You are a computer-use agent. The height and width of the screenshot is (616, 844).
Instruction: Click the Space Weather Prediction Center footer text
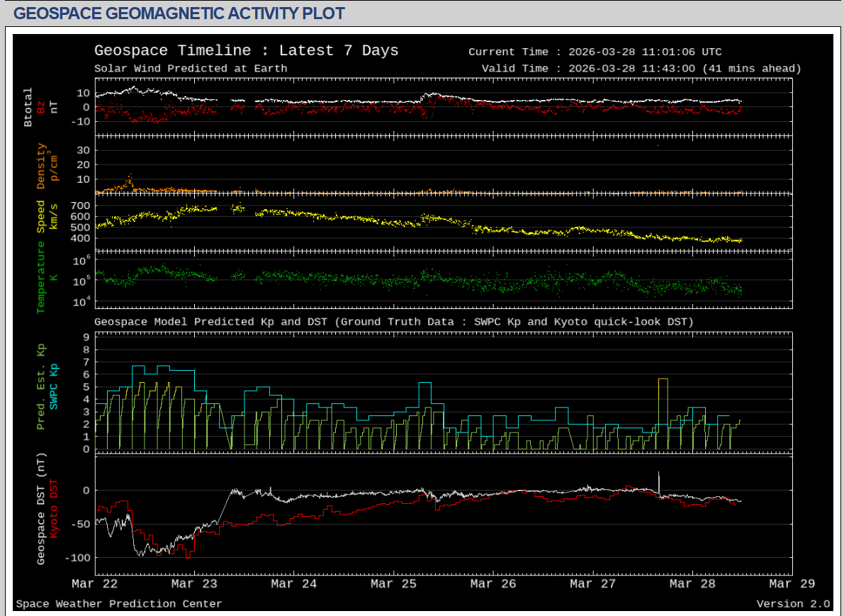(x=118, y=604)
